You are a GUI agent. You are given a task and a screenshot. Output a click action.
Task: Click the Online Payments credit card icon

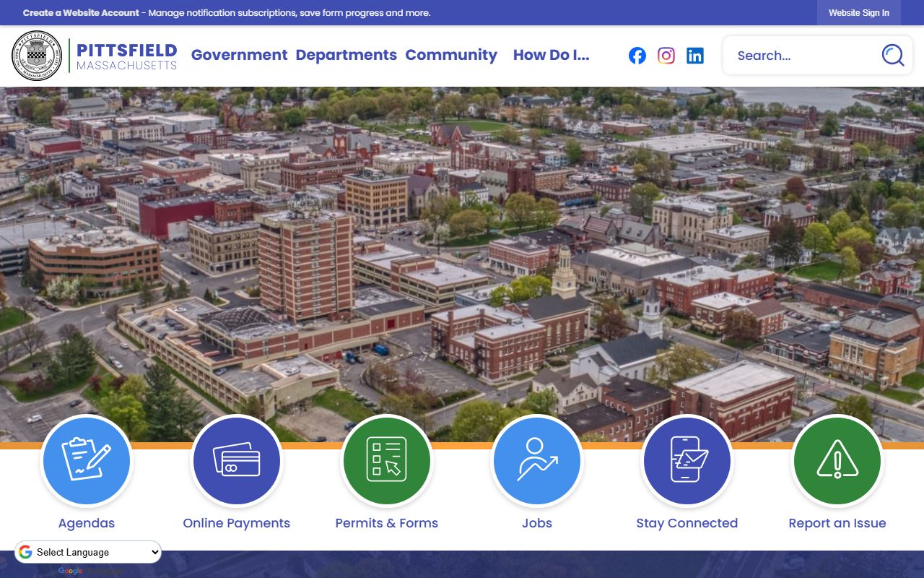click(x=237, y=461)
